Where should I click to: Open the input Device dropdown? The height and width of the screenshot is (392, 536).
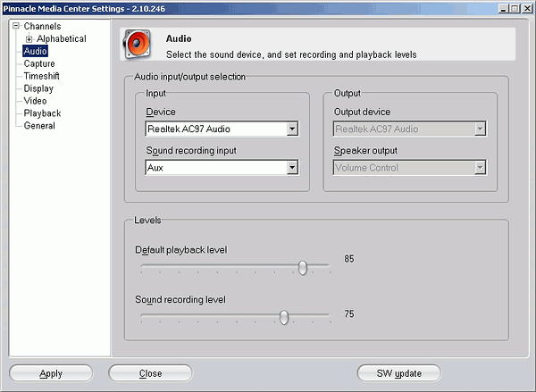(x=222, y=129)
